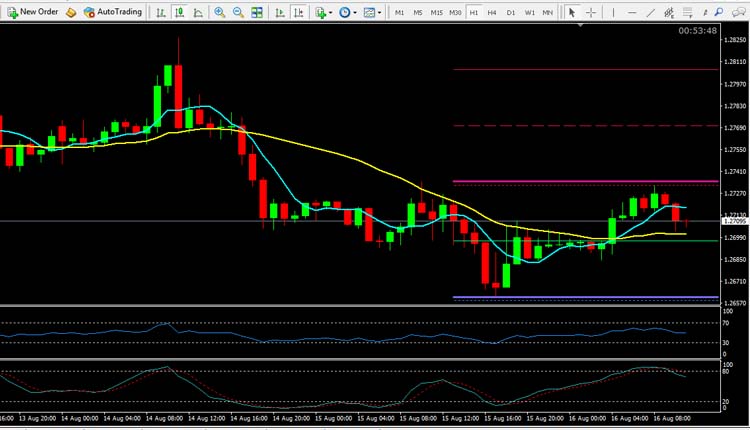Select the Draw Horizontal Line tool
The image size is (750, 430).
pyautogui.click(x=632, y=12)
